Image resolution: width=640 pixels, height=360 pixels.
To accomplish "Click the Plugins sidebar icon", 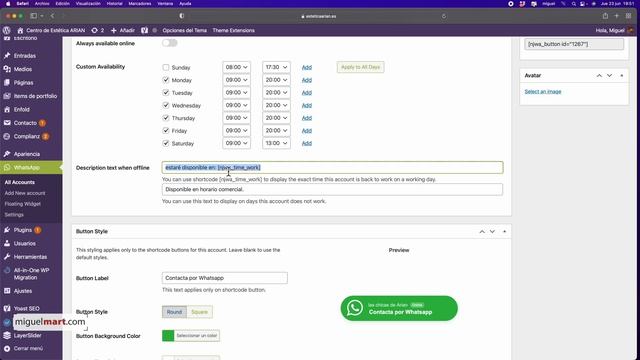I will (x=7, y=230).
